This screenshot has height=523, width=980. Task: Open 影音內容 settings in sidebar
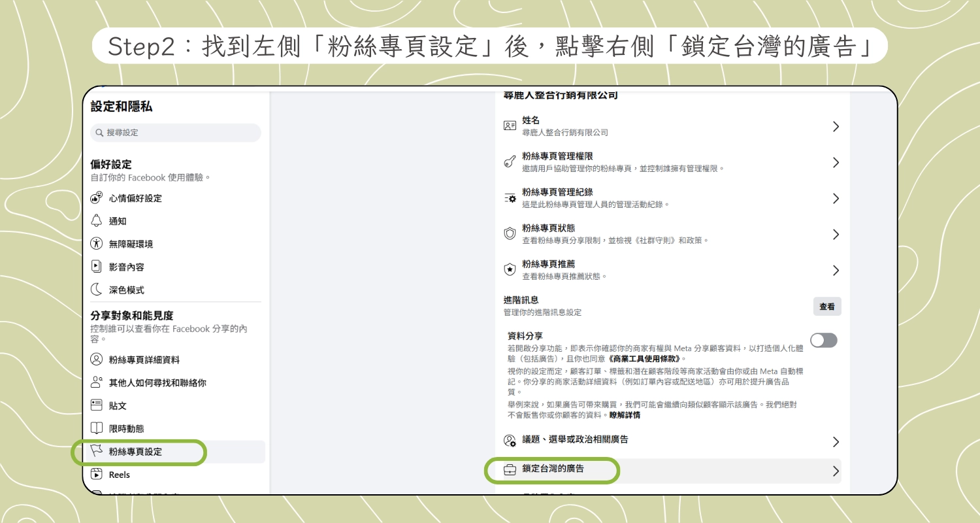click(126, 267)
